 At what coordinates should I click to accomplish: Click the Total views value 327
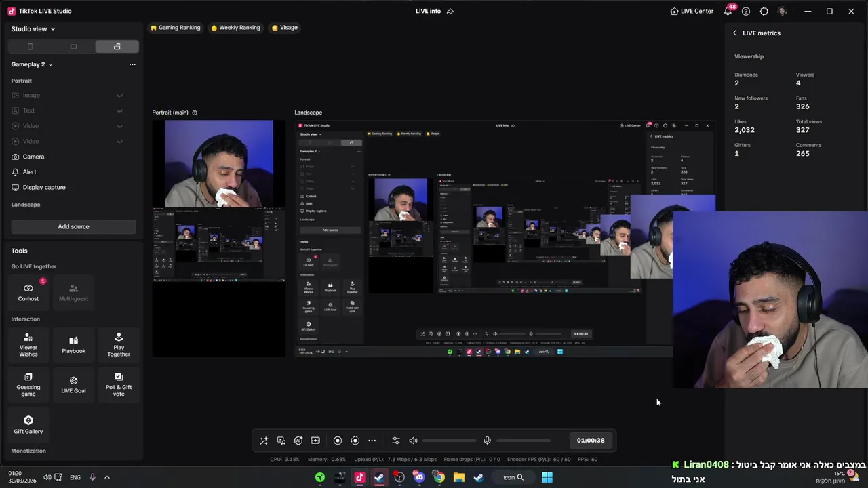tap(802, 130)
